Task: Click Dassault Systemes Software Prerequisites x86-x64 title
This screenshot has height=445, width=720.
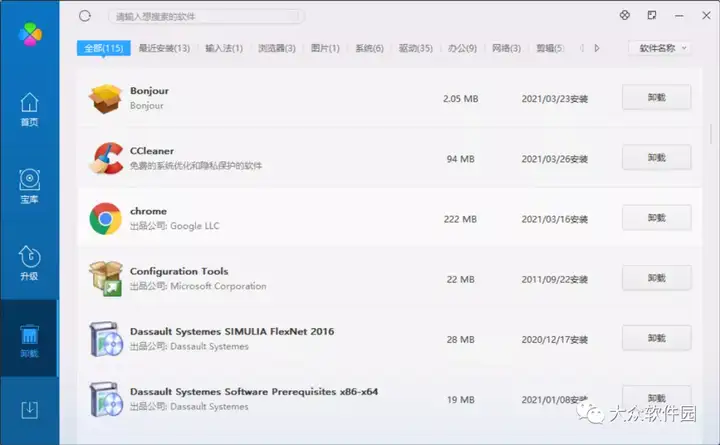Action: (x=254, y=392)
